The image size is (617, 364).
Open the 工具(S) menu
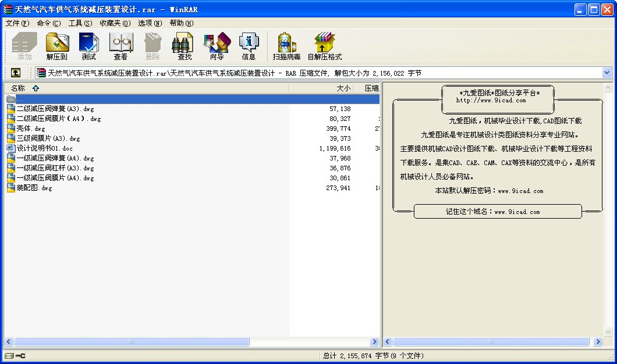(80, 23)
